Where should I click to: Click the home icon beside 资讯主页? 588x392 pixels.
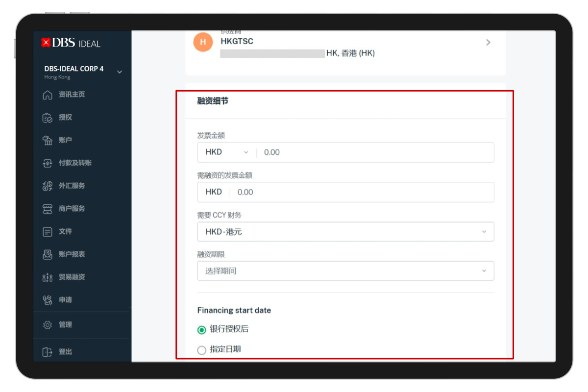(48, 95)
